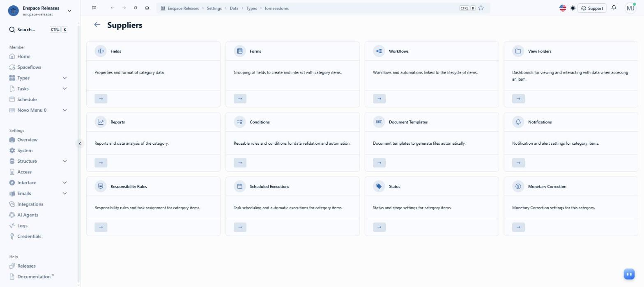
Task: Open View Folders with its arrow button
Action: pos(518,98)
